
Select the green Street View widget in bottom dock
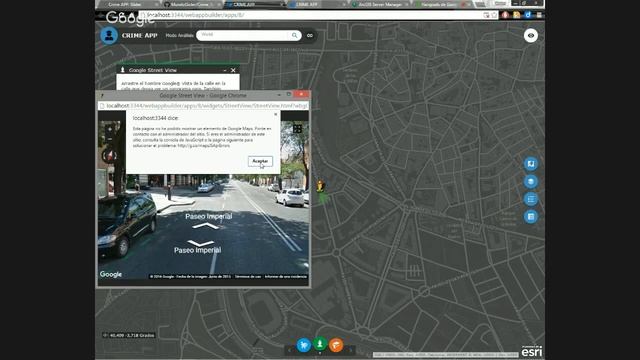click(x=320, y=344)
